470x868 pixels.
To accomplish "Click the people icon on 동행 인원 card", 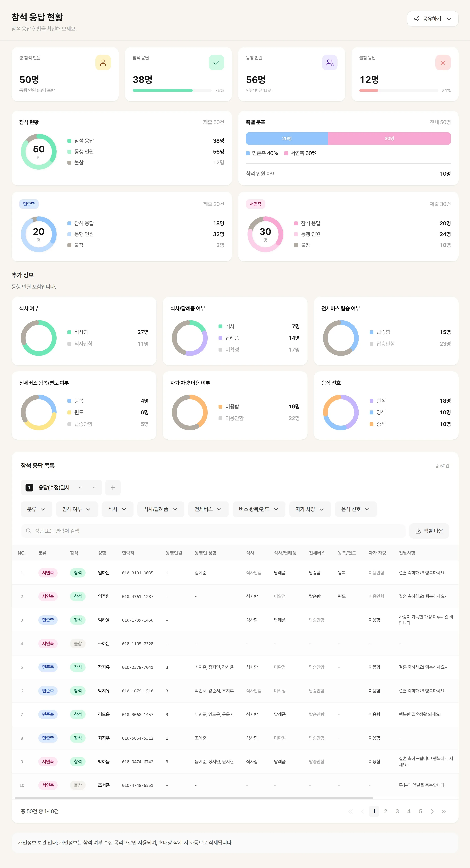I will click(329, 63).
